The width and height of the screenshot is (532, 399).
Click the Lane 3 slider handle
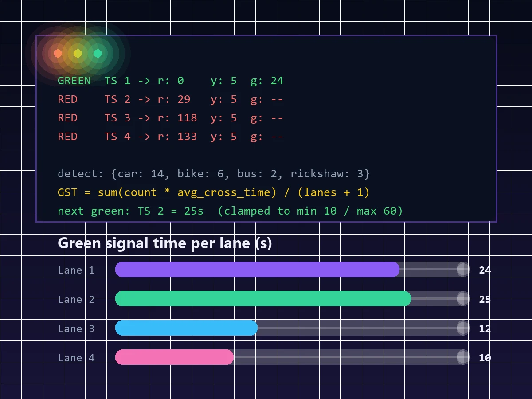point(463,328)
